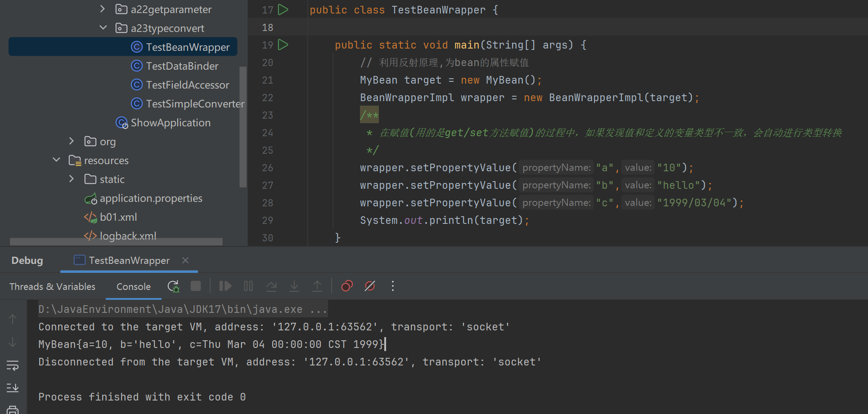868x414 pixels.
Task: Click the project tree vertical scrollbar
Action: 243,127
